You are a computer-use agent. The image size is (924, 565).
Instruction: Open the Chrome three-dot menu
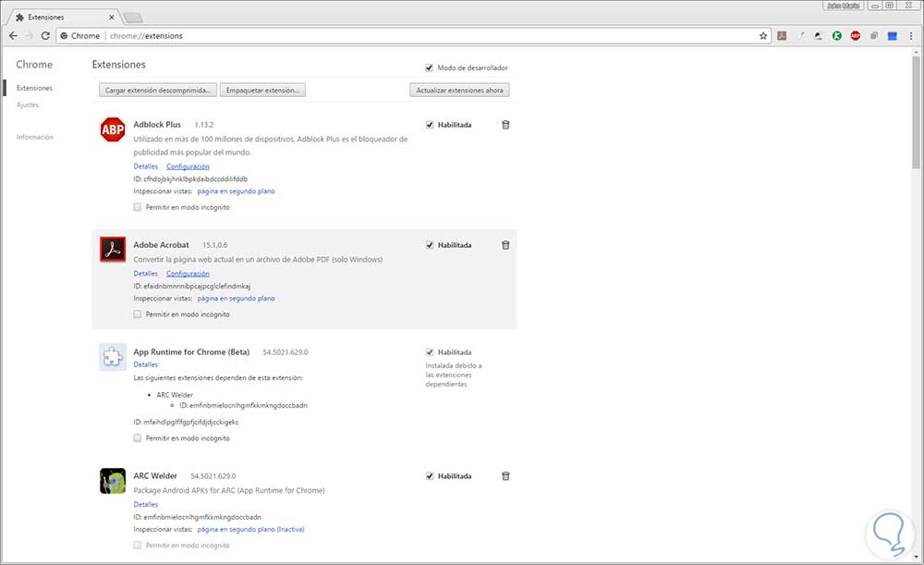tap(910, 36)
